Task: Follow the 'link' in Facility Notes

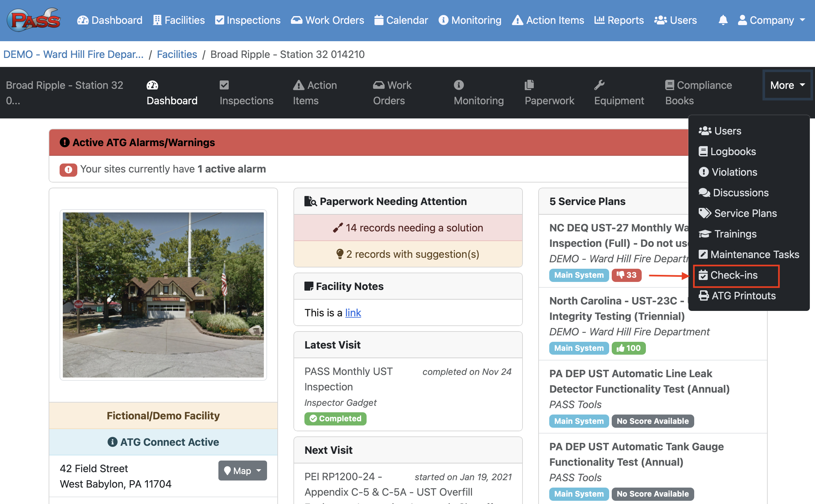Action: [353, 313]
